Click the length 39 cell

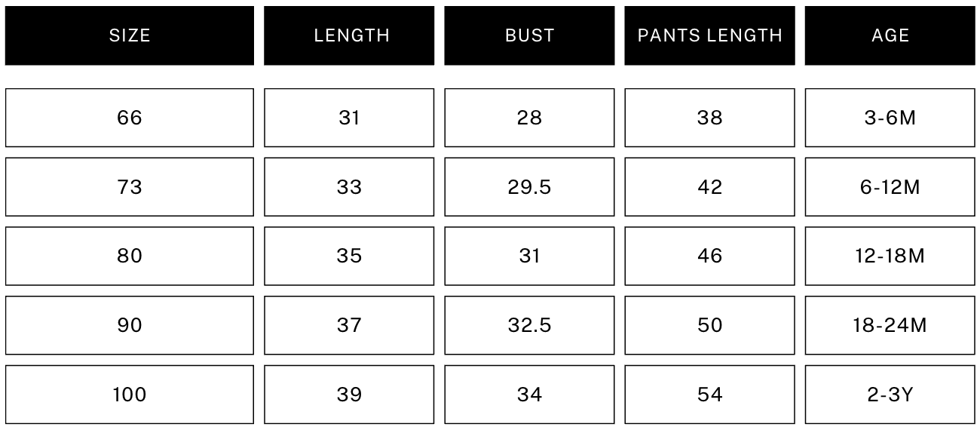pyautogui.click(x=349, y=395)
